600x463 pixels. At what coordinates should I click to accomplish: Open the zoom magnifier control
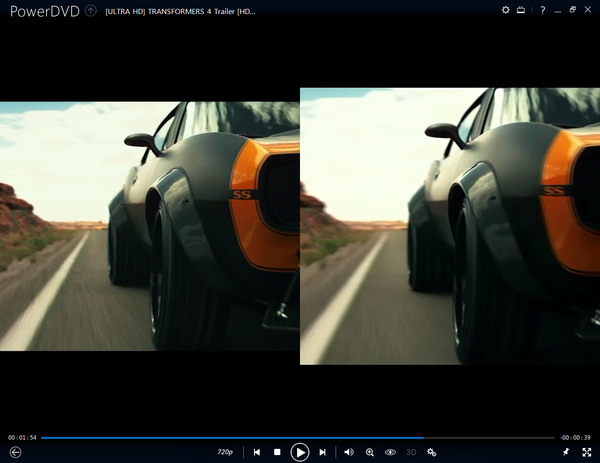pos(370,452)
